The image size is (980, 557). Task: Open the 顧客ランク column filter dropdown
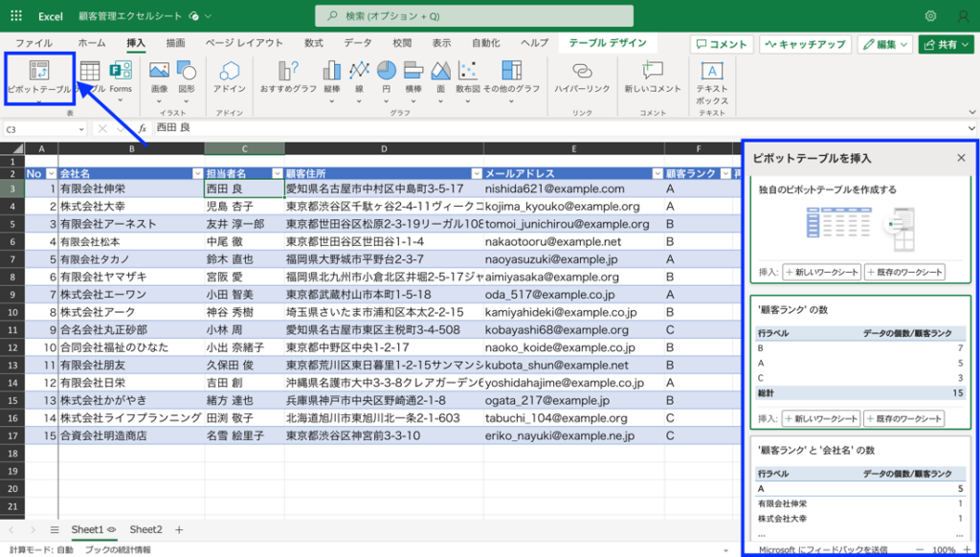point(725,174)
